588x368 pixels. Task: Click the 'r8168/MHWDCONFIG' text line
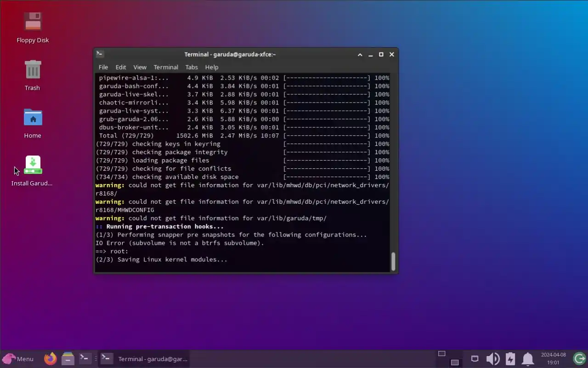[125, 210]
